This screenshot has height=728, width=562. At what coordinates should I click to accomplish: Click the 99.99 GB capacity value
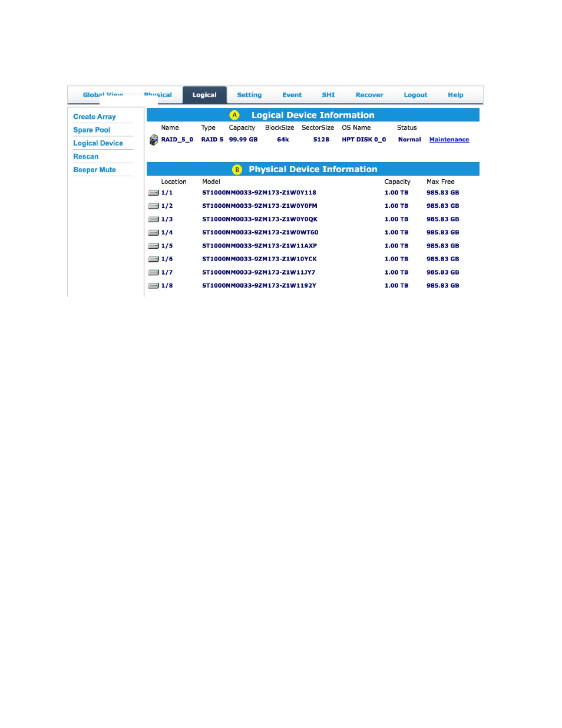[243, 140]
